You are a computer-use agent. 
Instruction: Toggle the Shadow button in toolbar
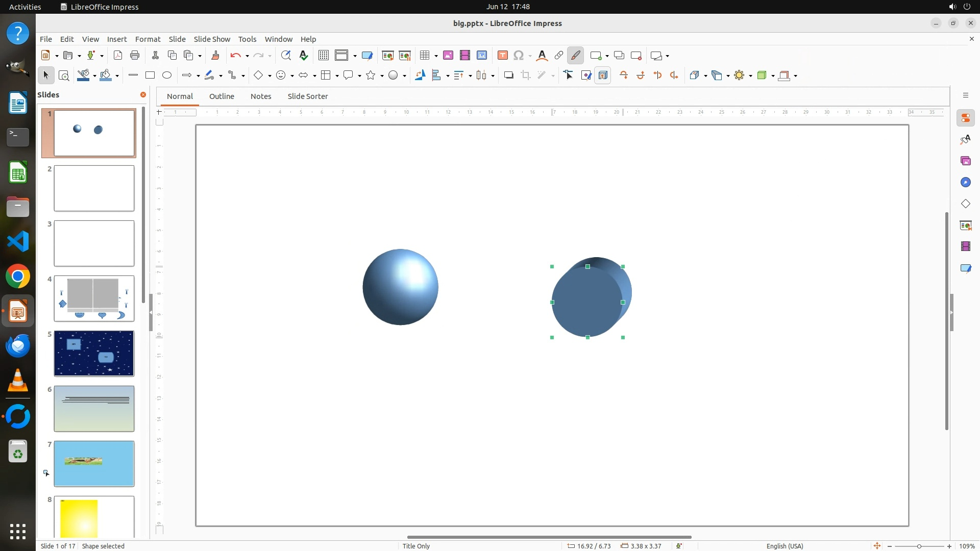(508, 76)
